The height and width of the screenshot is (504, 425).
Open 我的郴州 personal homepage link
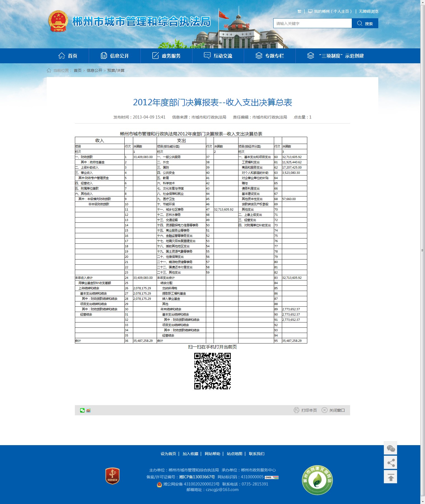333,11
